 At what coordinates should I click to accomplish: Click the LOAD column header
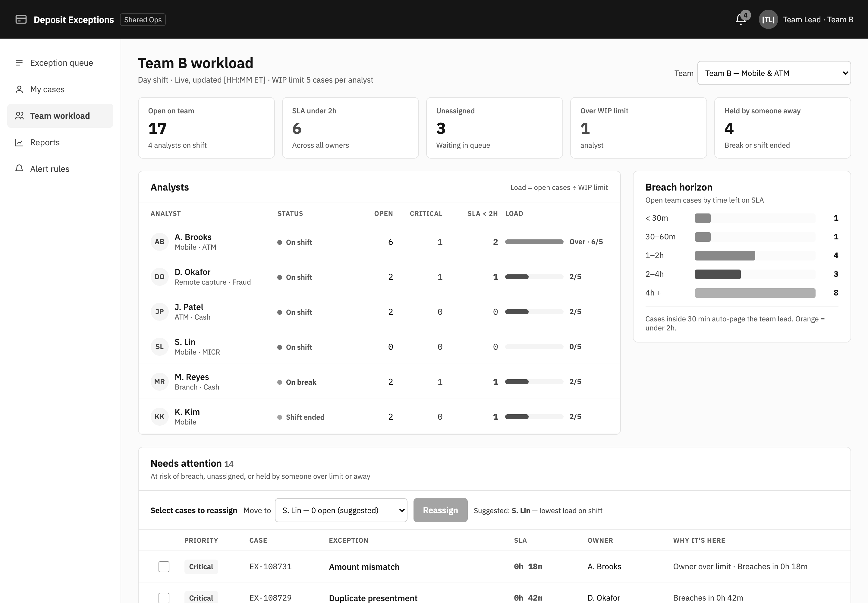(514, 213)
